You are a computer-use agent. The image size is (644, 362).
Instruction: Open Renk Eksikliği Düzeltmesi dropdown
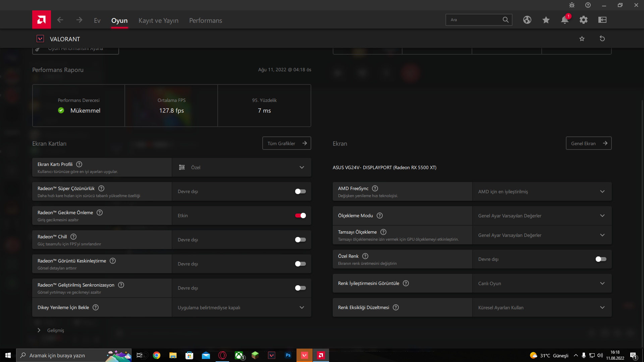(542, 307)
